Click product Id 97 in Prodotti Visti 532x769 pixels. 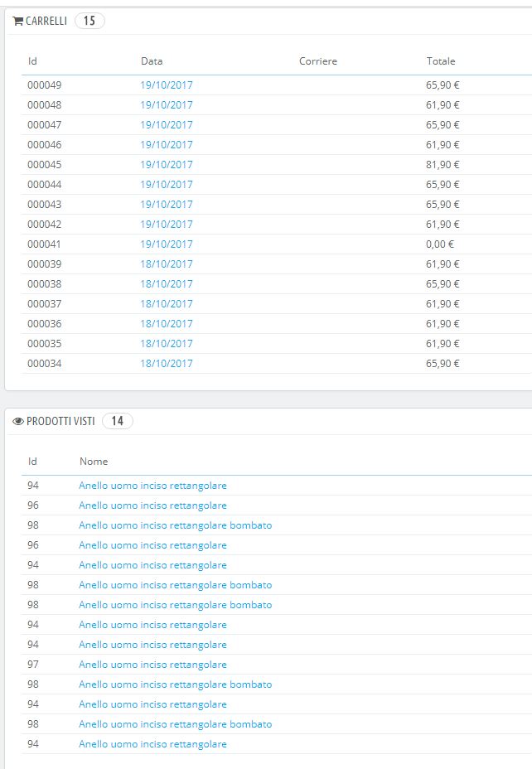pyautogui.click(x=33, y=665)
